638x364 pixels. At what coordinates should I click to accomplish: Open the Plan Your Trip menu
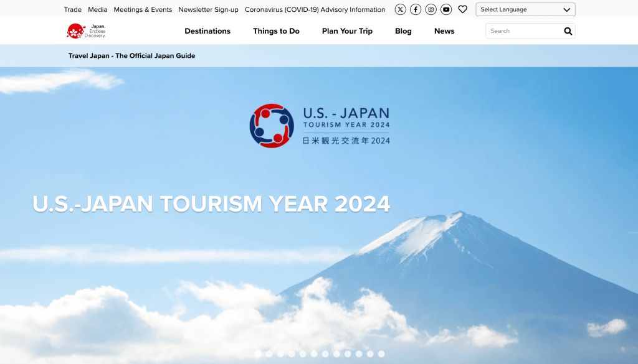pos(347,31)
